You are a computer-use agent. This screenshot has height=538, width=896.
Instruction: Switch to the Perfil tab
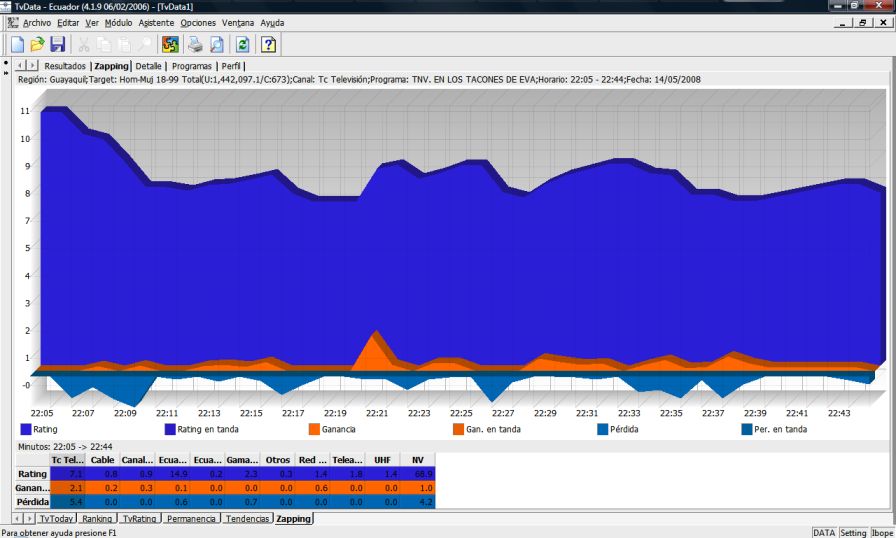pyautogui.click(x=231, y=66)
